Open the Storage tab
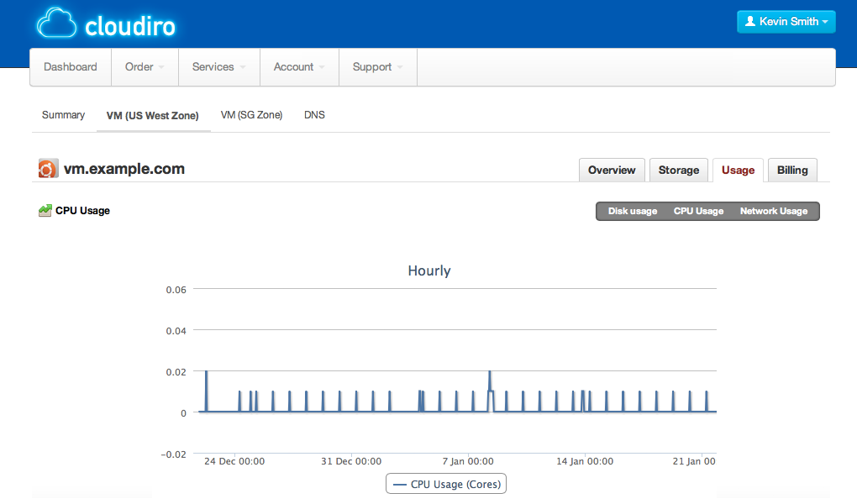Viewport: 857px width, 504px height. tap(679, 170)
